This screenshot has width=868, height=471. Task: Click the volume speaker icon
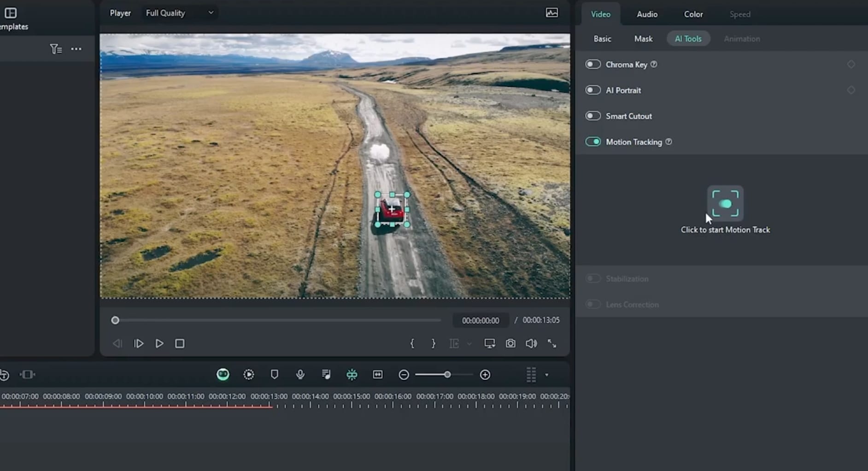click(531, 344)
